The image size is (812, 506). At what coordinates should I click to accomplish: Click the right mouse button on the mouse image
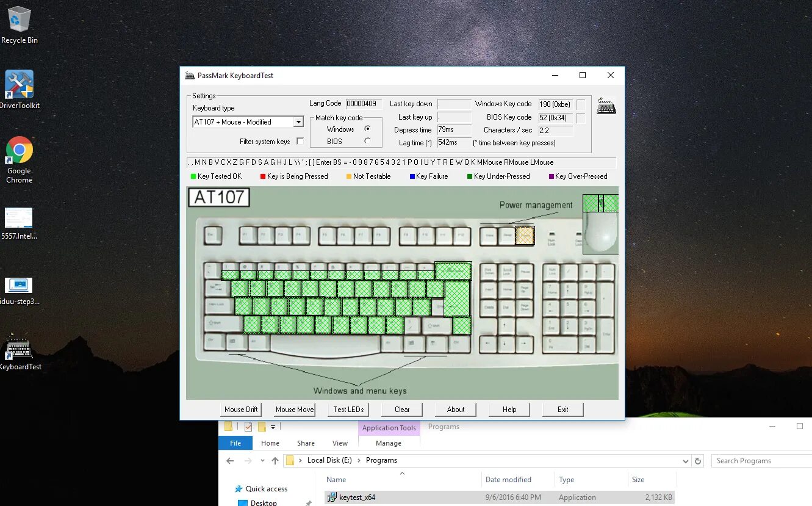611,203
